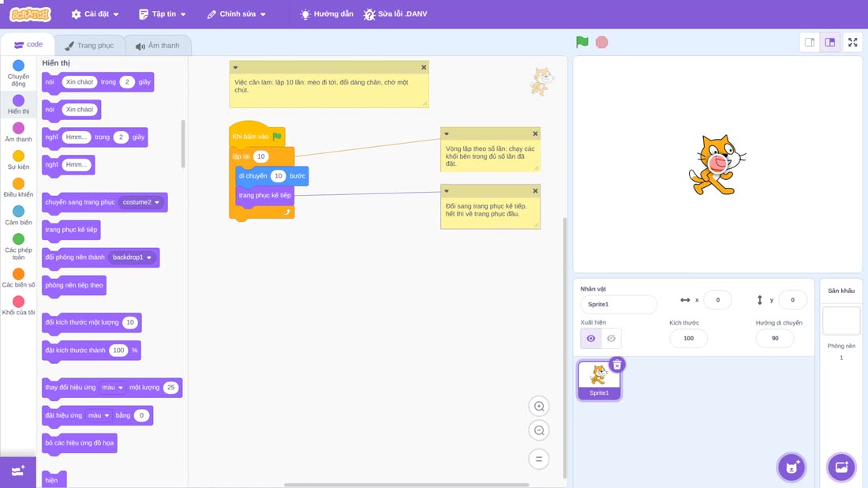Delete Sprite1 using the trash icon
The width and height of the screenshot is (868, 488).
point(617,365)
